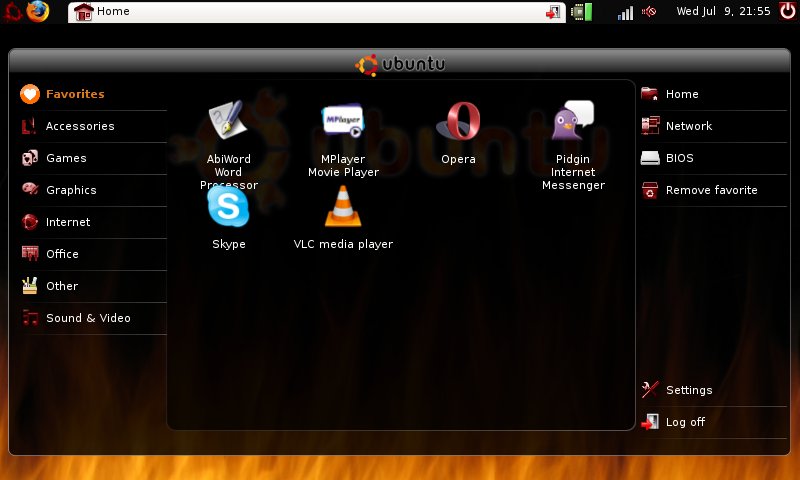The width and height of the screenshot is (800, 480).
Task: Click the date and time clock
Action: (x=723, y=12)
